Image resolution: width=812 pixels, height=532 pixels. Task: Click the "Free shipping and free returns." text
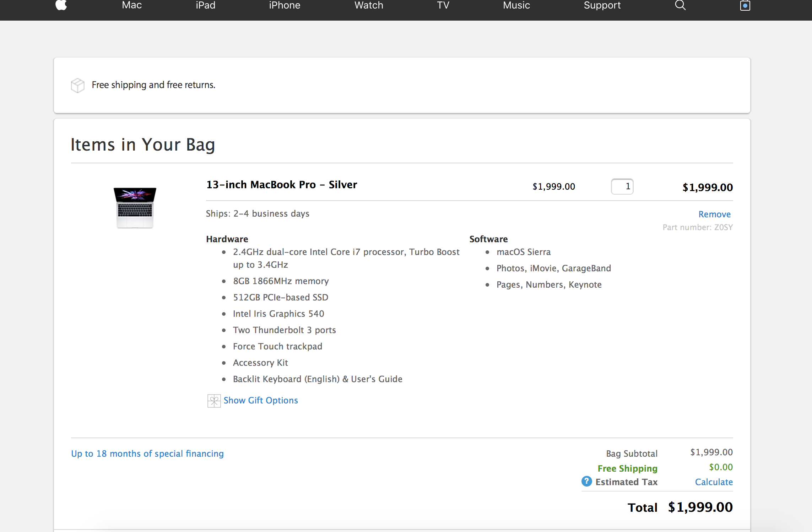[x=153, y=85]
